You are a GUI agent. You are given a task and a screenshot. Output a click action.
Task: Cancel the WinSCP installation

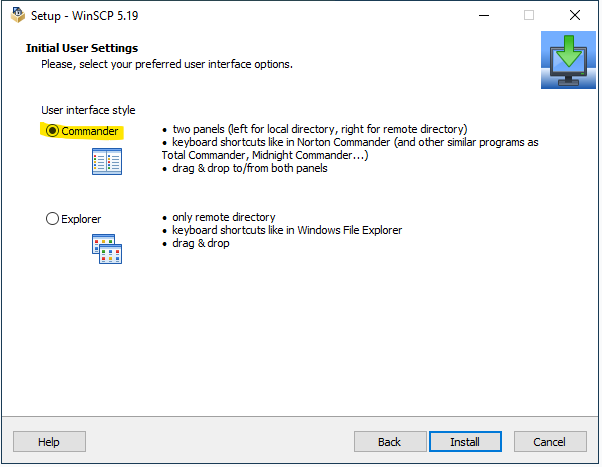coord(549,442)
